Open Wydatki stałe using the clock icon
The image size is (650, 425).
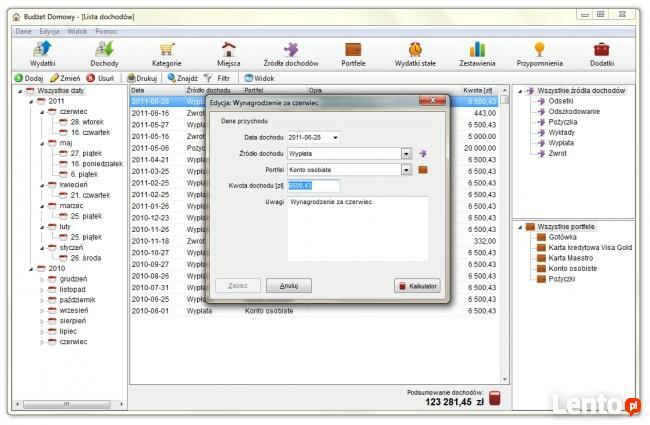415,53
